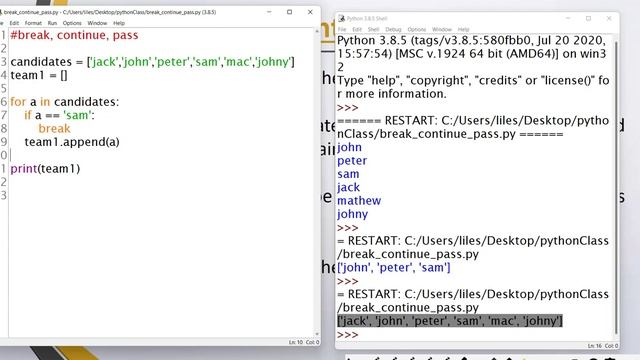Screen dimensions: 640x360
Task: Click the Python Shell vertical scrollbar
Action: (616, 188)
